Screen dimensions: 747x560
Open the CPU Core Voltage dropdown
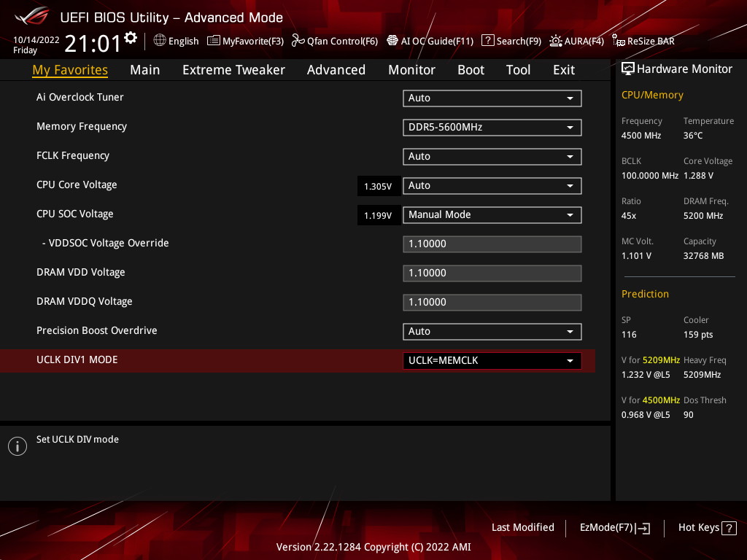point(492,186)
